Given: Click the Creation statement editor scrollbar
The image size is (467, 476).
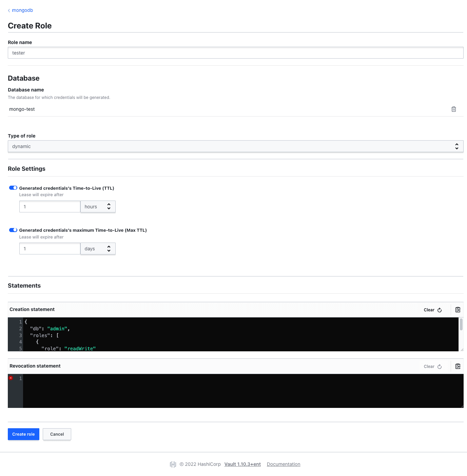Looking at the screenshot, I should pos(461,324).
